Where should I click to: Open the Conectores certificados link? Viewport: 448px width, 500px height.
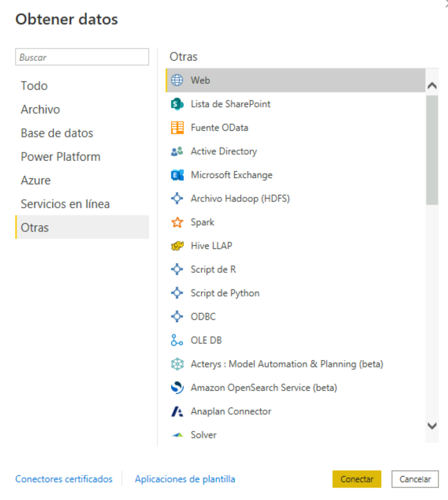(x=64, y=479)
